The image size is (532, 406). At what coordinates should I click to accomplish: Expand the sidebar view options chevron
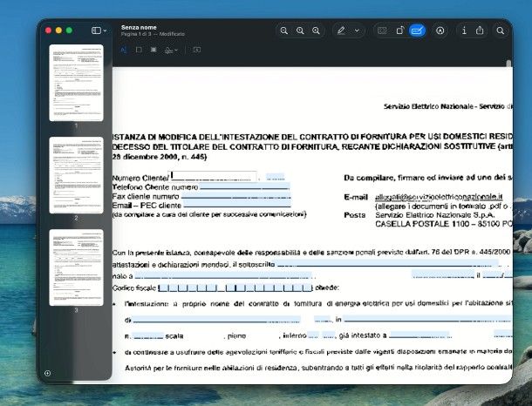105,30
